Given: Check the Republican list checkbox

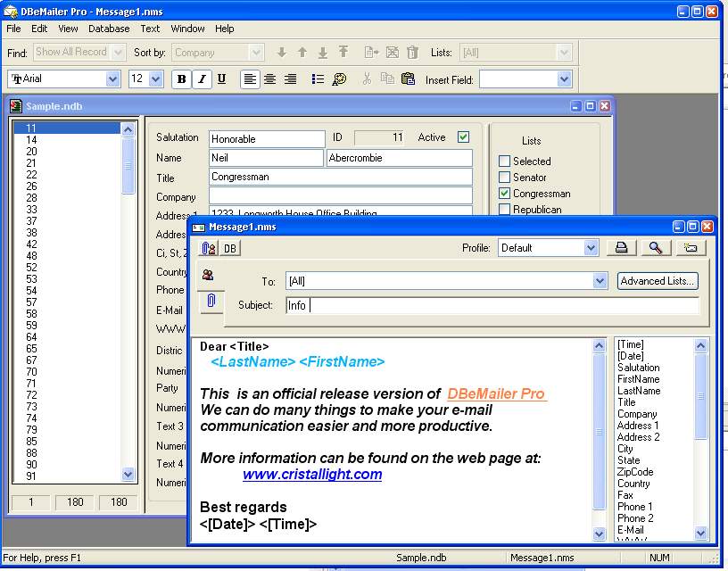Looking at the screenshot, I should (504, 210).
